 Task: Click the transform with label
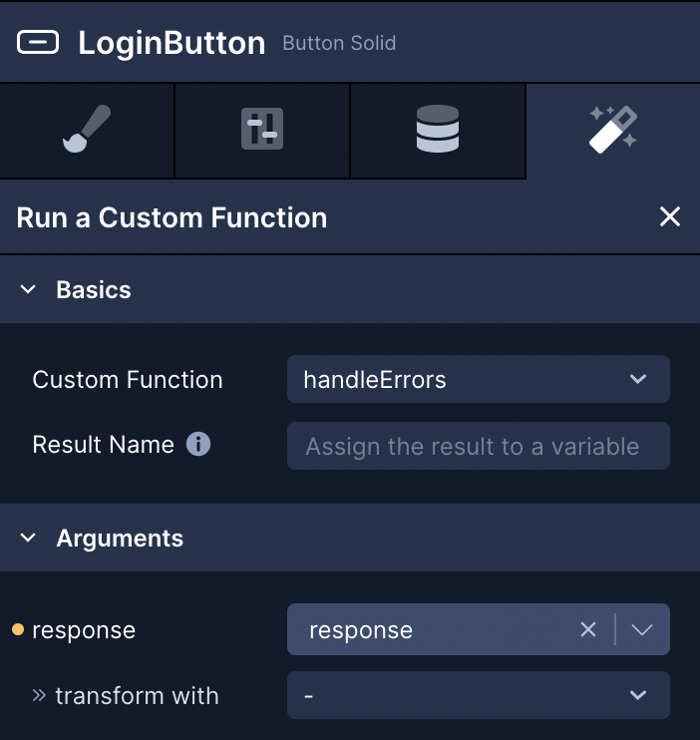[137, 696]
